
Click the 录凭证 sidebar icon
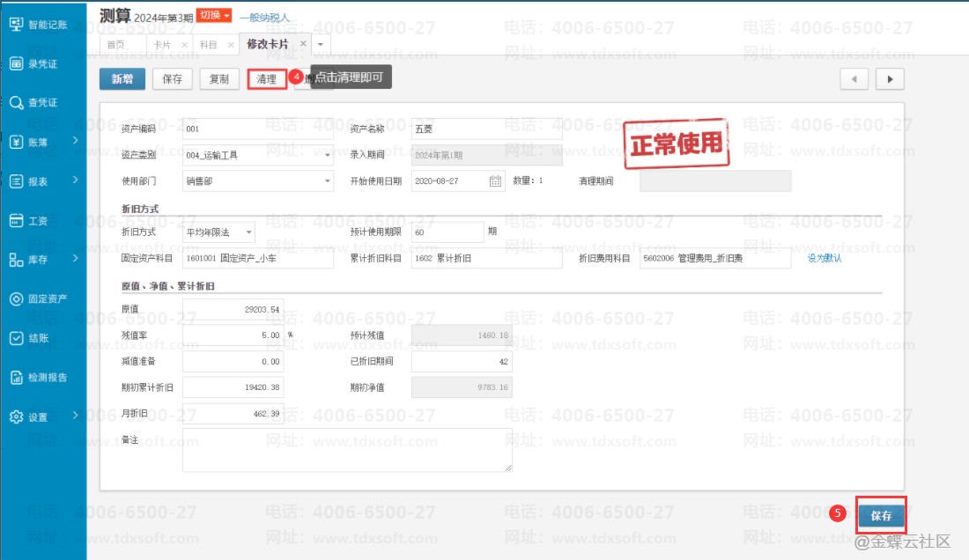(x=16, y=63)
